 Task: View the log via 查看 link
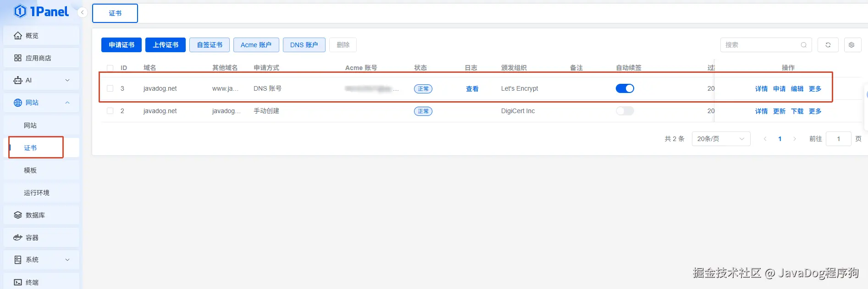(472, 89)
